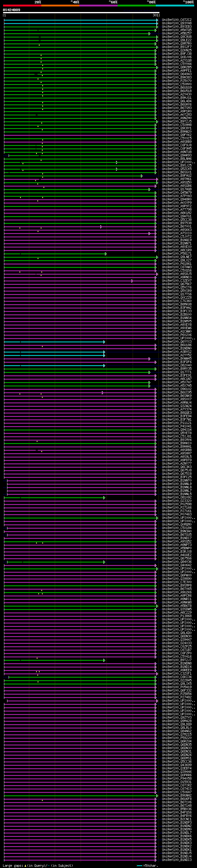
Task: Select hit label UniRef100_B4FQS6
Action: [177, 812]
